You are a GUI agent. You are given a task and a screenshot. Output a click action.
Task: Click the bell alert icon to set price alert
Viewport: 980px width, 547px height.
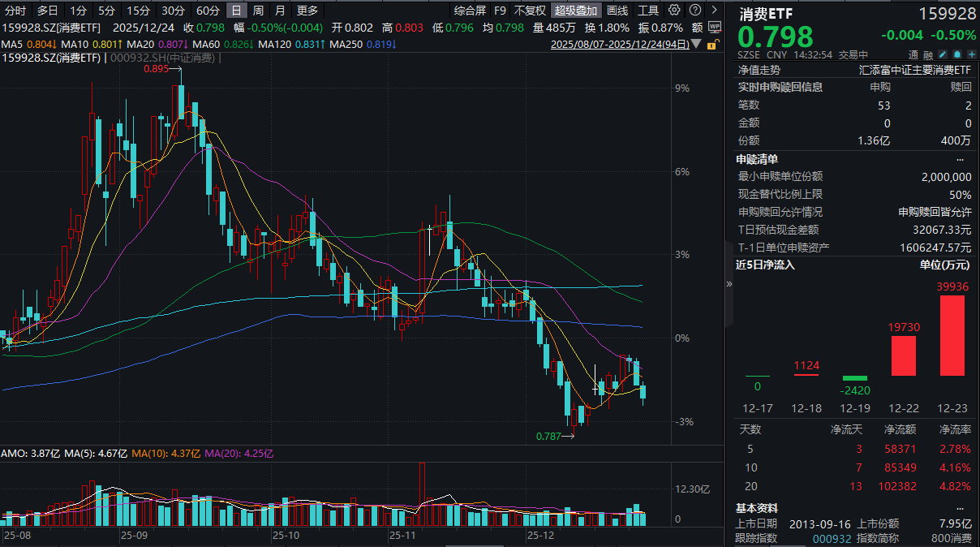(957, 54)
